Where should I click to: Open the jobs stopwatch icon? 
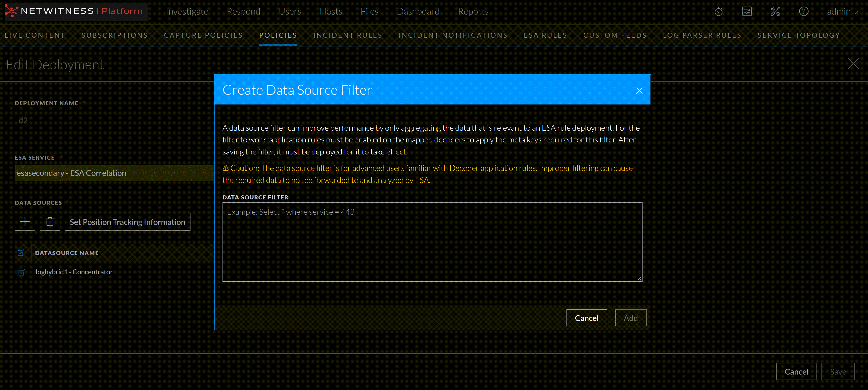718,11
